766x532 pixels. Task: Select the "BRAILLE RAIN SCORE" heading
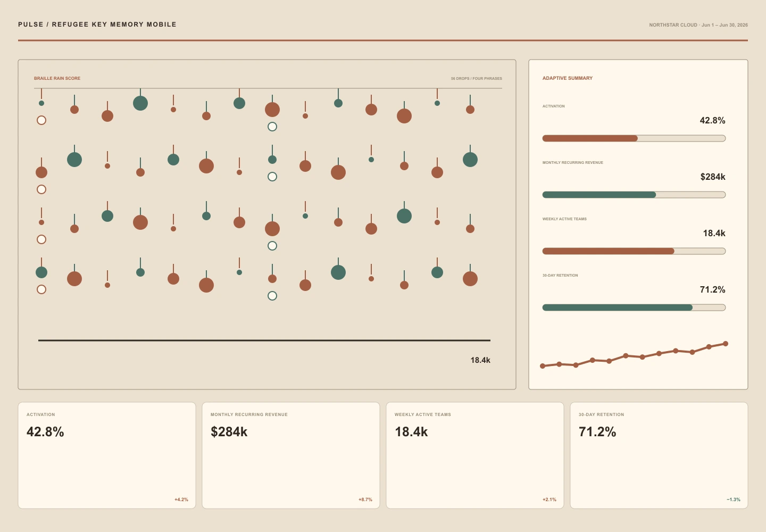tap(57, 78)
